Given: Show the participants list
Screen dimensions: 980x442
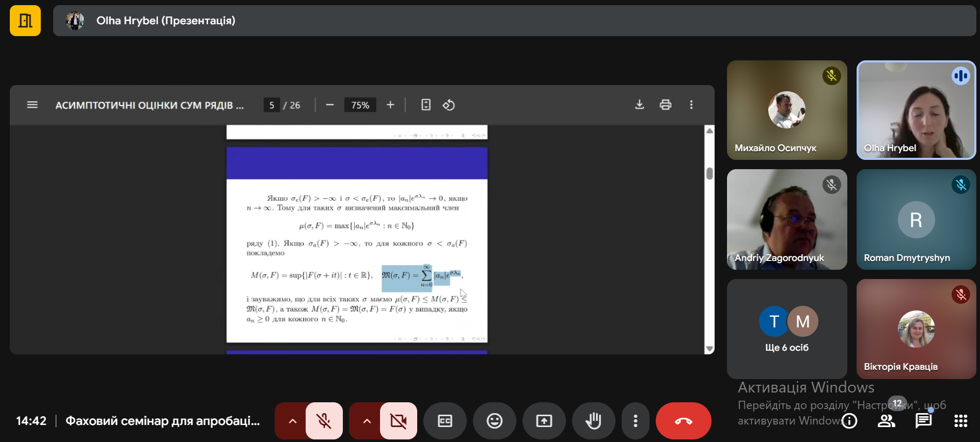Looking at the screenshot, I should coord(886,421).
